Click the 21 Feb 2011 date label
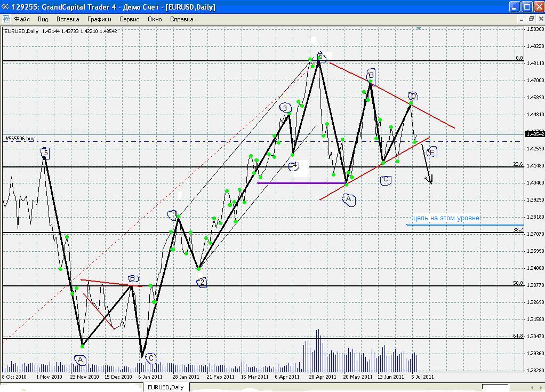The image size is (545, 392). 220,377
